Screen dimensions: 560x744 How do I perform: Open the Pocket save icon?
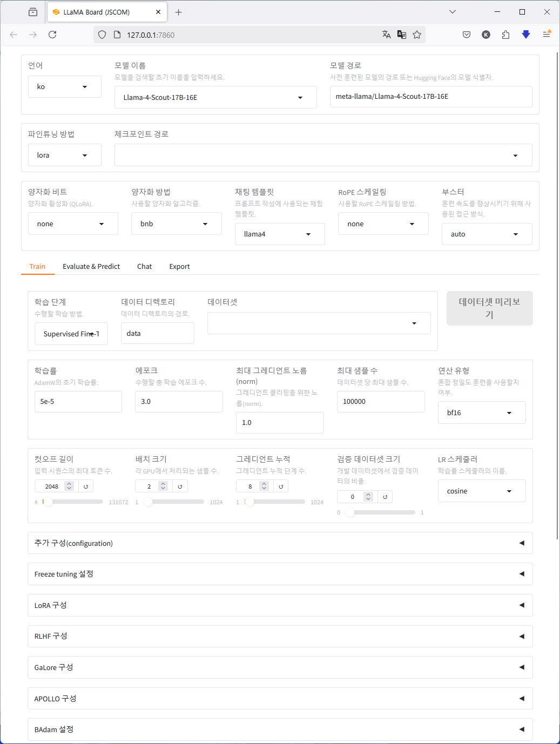click(x=467, y=35)
